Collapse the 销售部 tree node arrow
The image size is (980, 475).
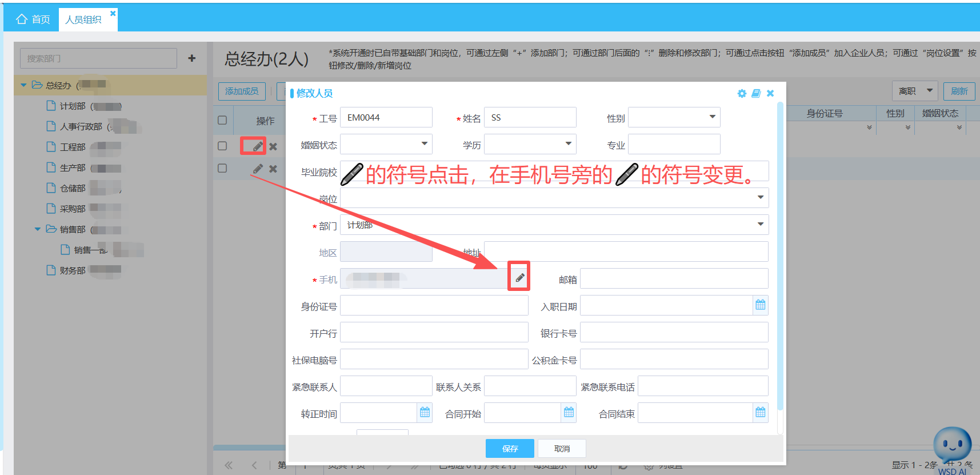[38, 229]
